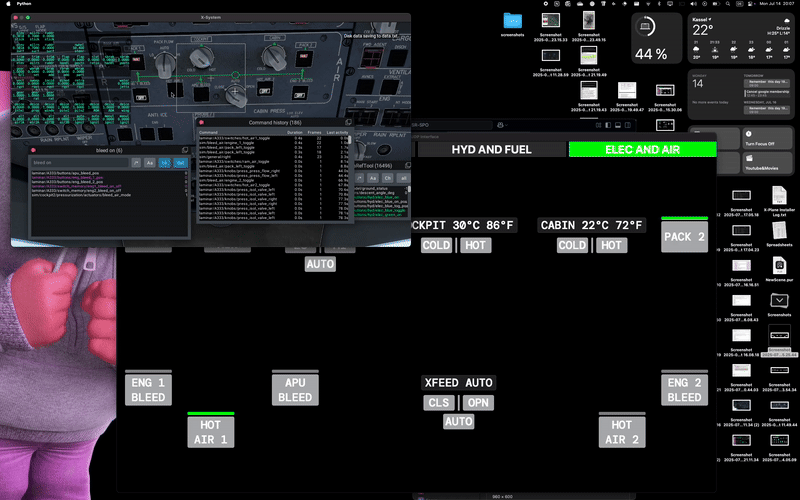Select Spreadsheets file on desktop
The image size is (800, 500).
779,234
